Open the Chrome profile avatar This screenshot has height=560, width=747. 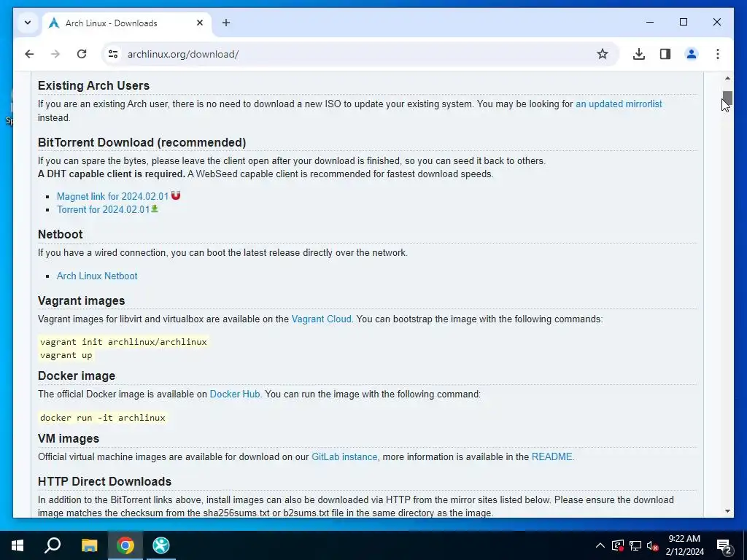coord(692,54)
